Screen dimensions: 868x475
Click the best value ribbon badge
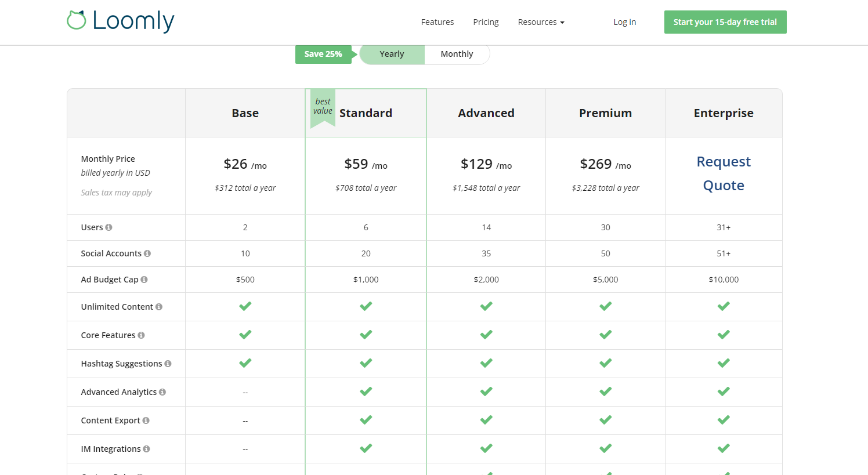point(323,107)
